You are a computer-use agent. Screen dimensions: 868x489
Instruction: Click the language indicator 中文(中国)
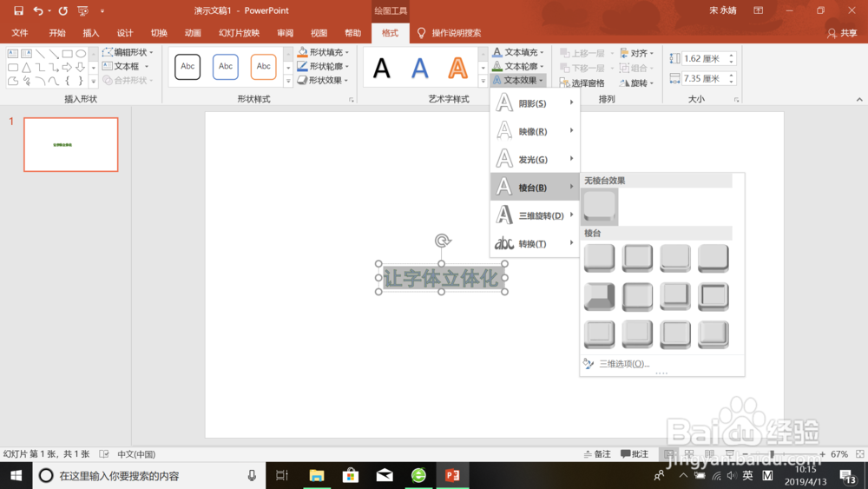(136, 454)
